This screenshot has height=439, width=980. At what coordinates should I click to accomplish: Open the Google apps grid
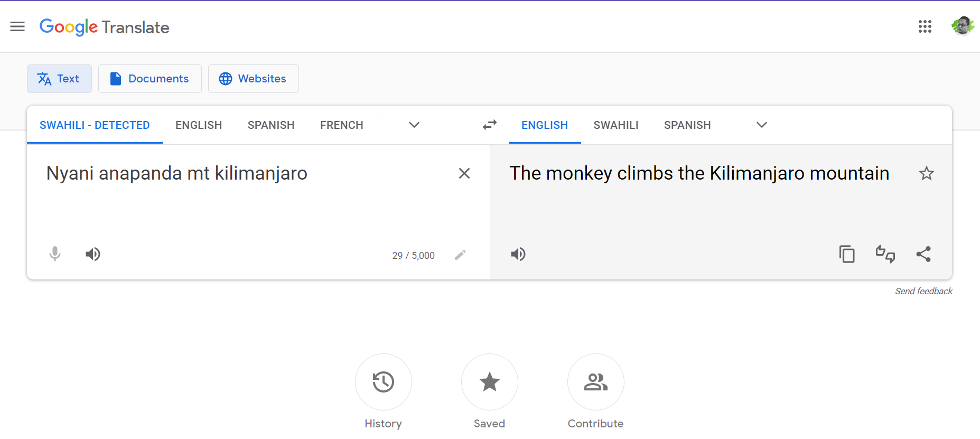pyautogui.click(x=925, y=26)
